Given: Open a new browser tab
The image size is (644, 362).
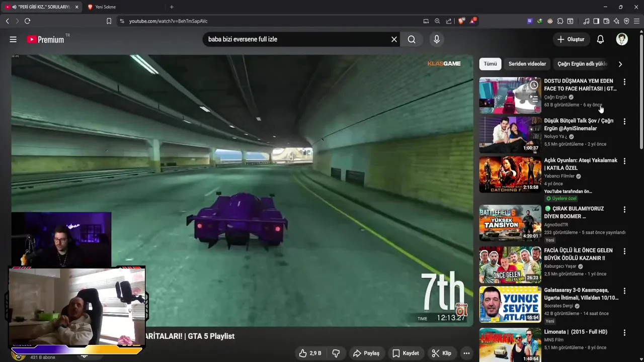Looking at the screenshot, I should pos(172,7).
